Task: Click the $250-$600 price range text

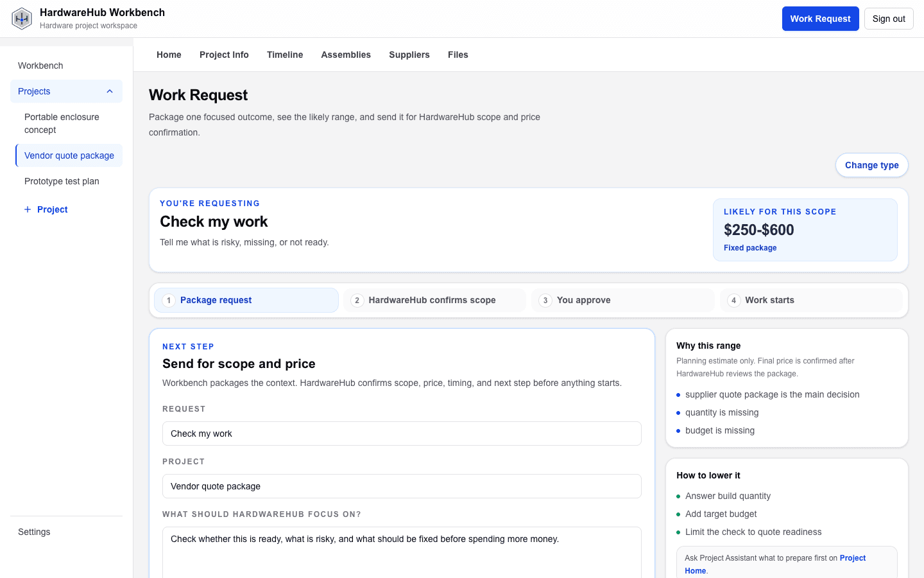Action: (x=759, y=230)
